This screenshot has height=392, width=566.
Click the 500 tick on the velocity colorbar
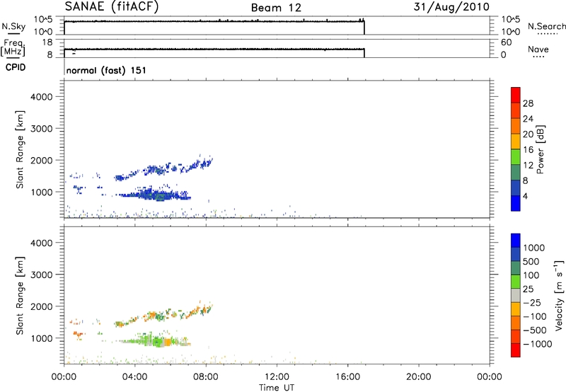tap(531, 261)
